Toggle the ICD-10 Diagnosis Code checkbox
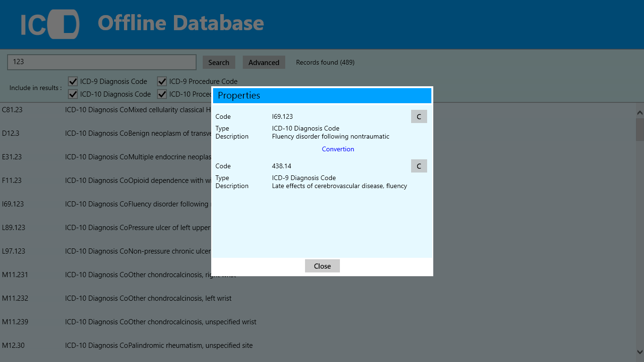This screenshot has height=362, width=644. 73,94
